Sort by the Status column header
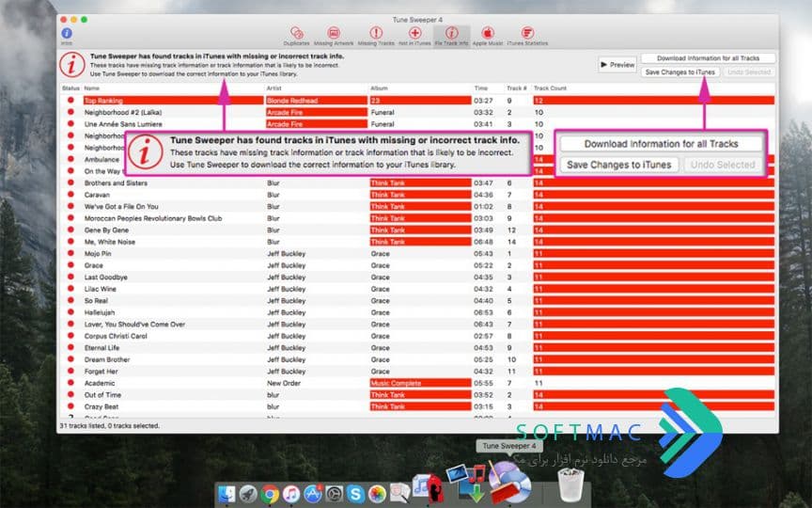 click(x=70, y=88)
